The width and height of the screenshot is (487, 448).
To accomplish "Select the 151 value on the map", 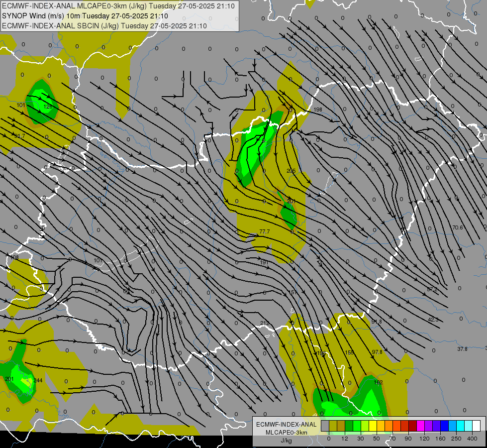I will tap(293, 292).
